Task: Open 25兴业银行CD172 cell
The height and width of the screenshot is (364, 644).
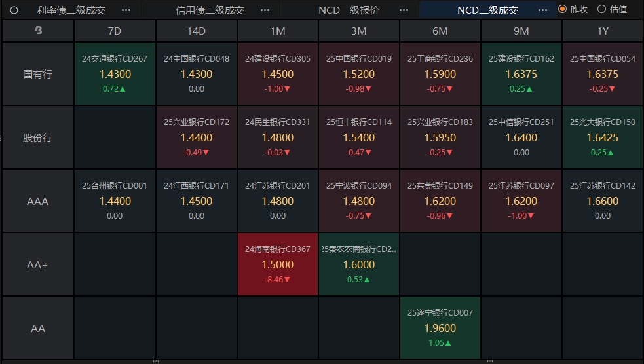Action: (x=197, y=137)
